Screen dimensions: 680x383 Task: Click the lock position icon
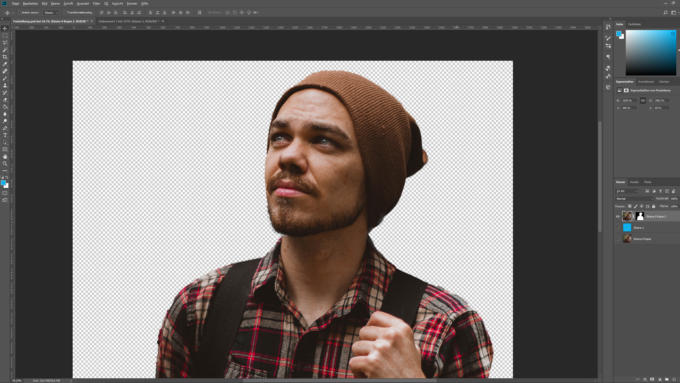[641, 206]
